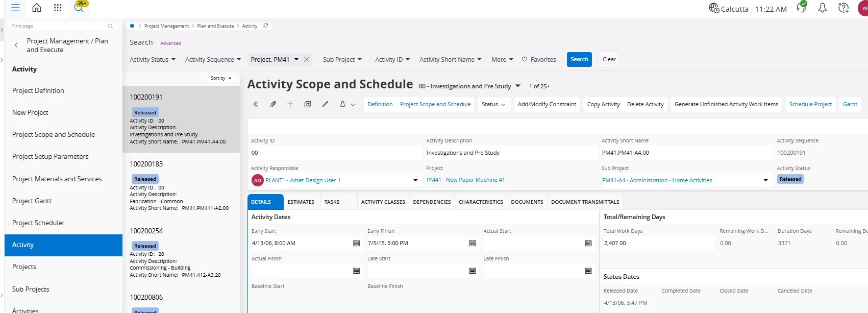Image resolution: width=868 pixels, height=313 pixels.
Task: Open calendar picker for Early Start
Action: [356, 243]
